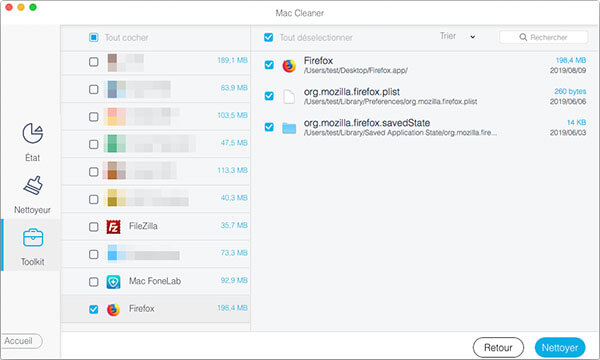Click the 35,7 MB FileZilla size
600x360 pixels.
pos(234,225)
